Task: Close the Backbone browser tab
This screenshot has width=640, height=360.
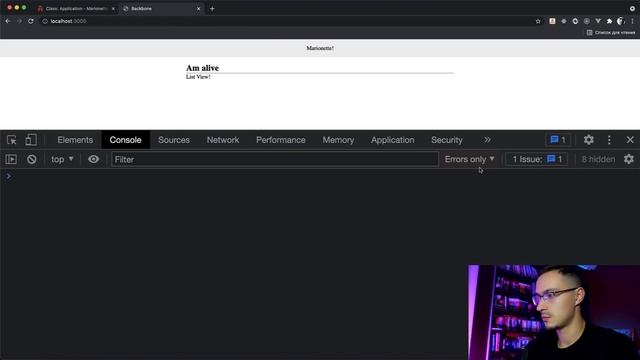Action: [199, 9]
